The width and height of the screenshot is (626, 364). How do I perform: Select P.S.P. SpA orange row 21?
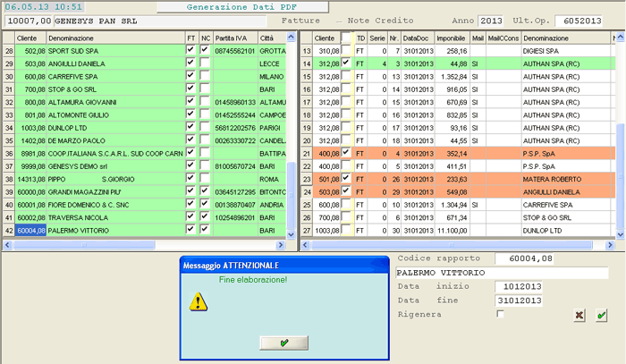(x=458, y=154)
